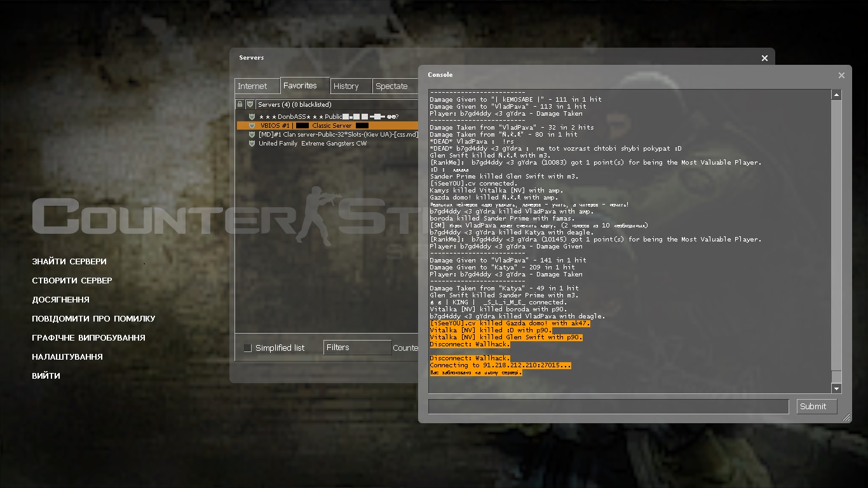The width and height of the screenshot is (868, 488).
Task: Click highlighted line 'Vitalka [NV] killed Glen Swift with p90.'
Action: 506,337
